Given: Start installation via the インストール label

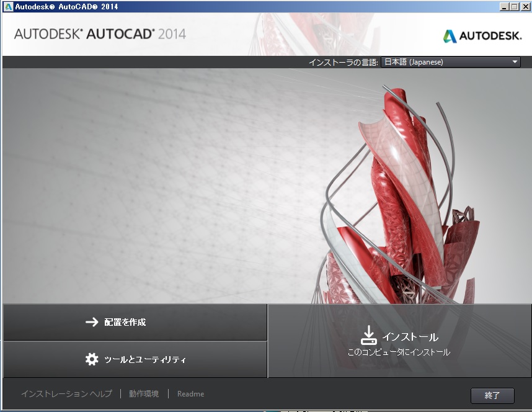Looking at the screenshot, I should pos(410,337).
